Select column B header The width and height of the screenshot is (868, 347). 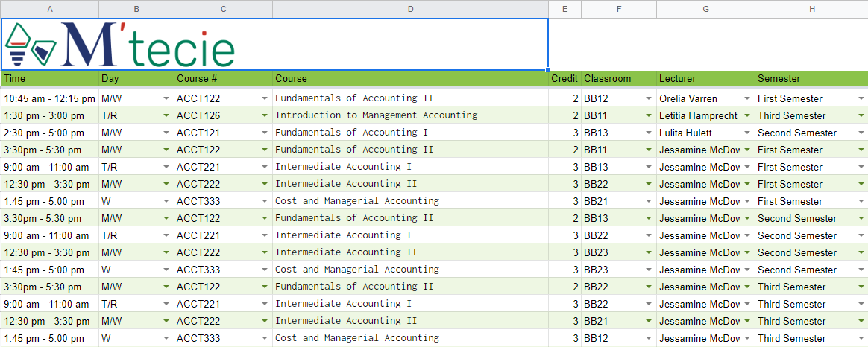[136, 9]
